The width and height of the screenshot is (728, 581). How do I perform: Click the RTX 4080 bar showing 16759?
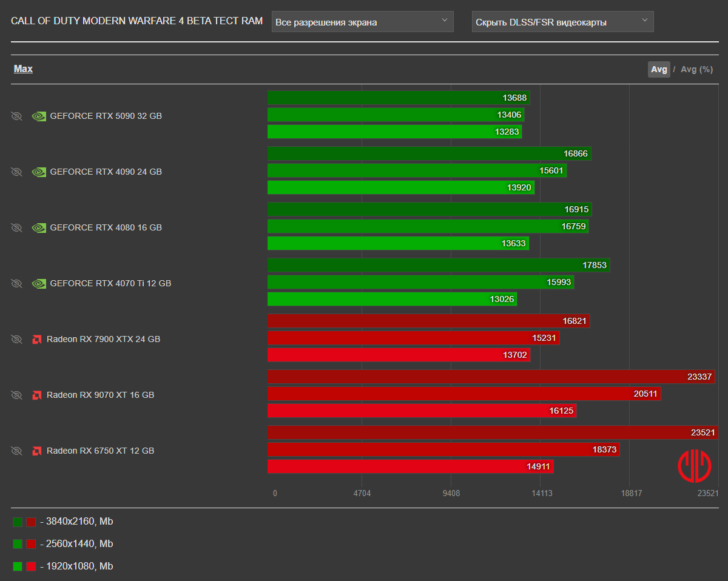point(428,226)
